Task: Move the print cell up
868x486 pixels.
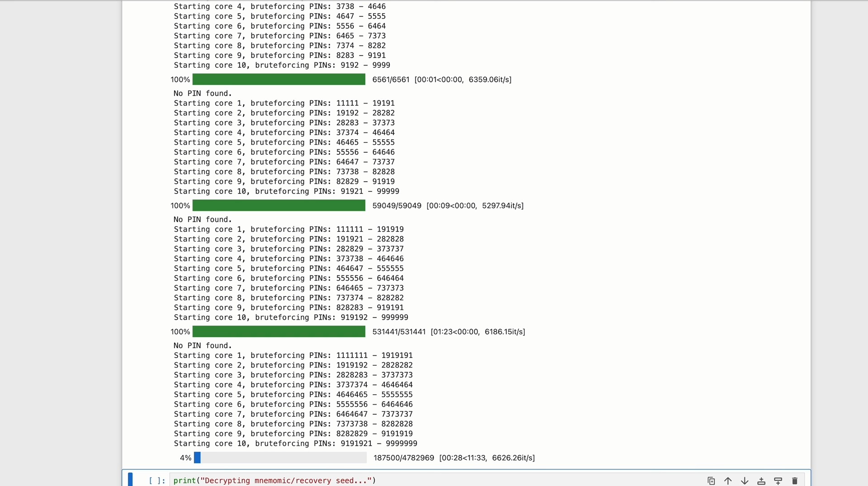Action: click(x=728, y=481)
